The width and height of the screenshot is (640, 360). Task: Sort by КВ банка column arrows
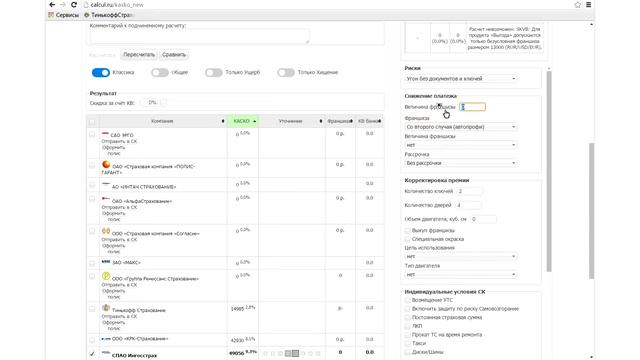(x=380, y=121)
